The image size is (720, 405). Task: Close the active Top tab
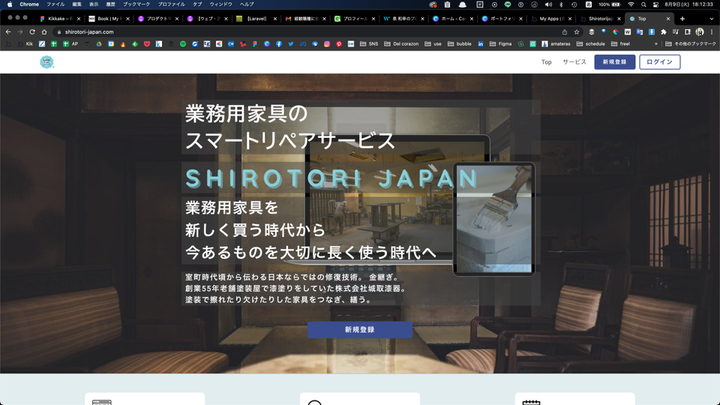(668, 19)
